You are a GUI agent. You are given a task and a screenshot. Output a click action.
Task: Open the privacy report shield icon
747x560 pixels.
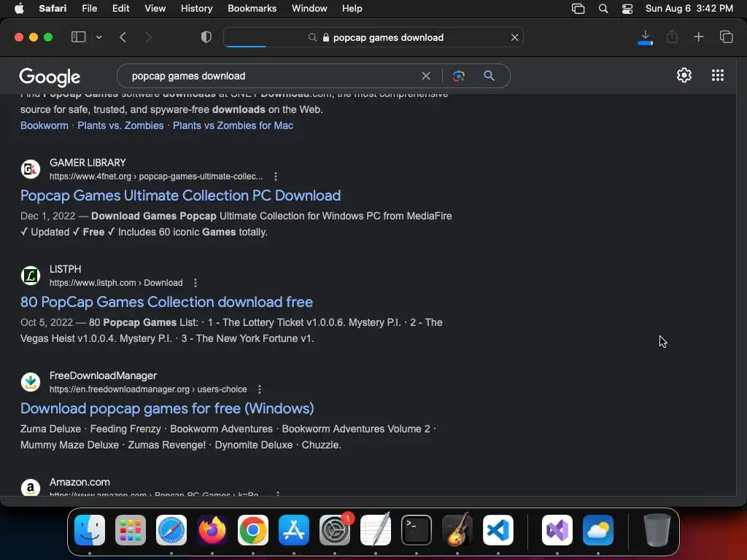206,37
